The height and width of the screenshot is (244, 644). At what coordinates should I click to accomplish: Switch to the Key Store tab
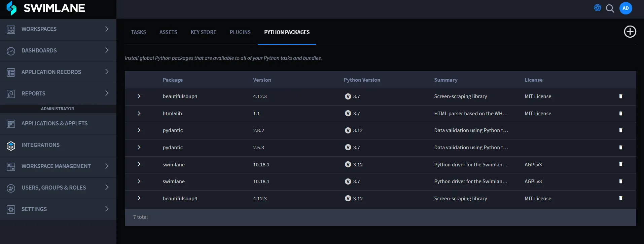(203, 32)
